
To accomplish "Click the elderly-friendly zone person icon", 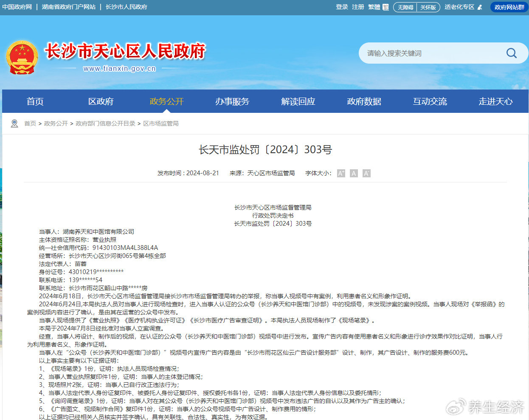I will point(480,7).
